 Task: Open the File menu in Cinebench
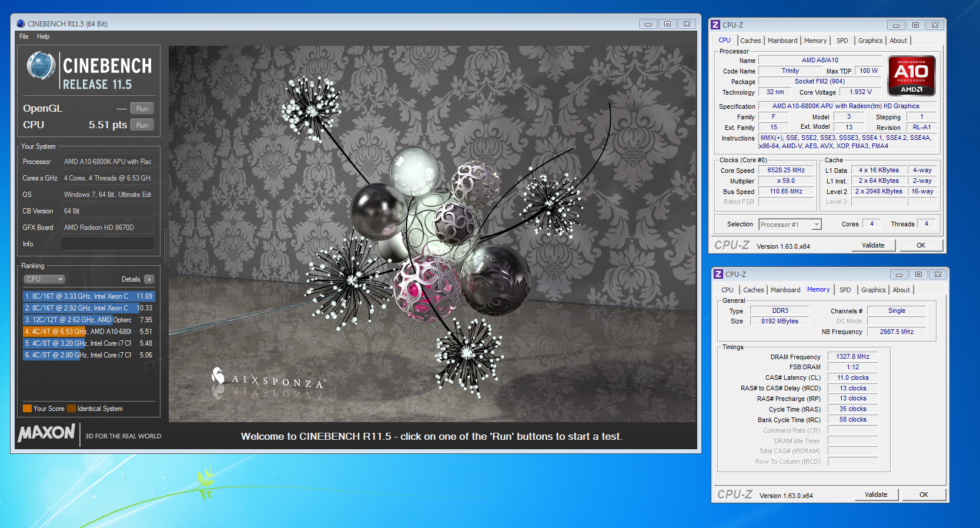[24, 36]
